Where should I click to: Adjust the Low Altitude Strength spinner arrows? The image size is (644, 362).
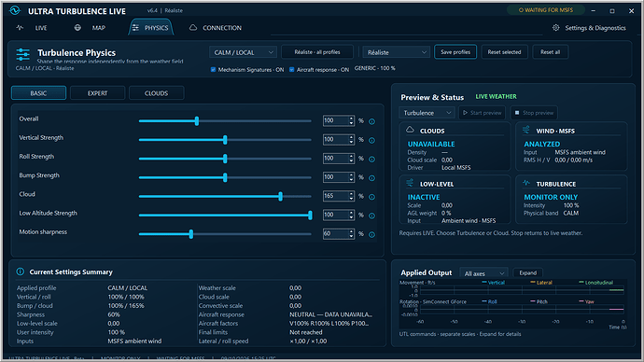point(351,216)
